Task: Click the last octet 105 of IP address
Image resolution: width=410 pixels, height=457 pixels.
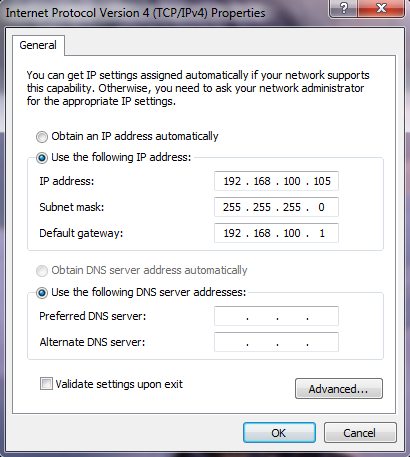Action: pyautogui.click(x=322, y=181)
